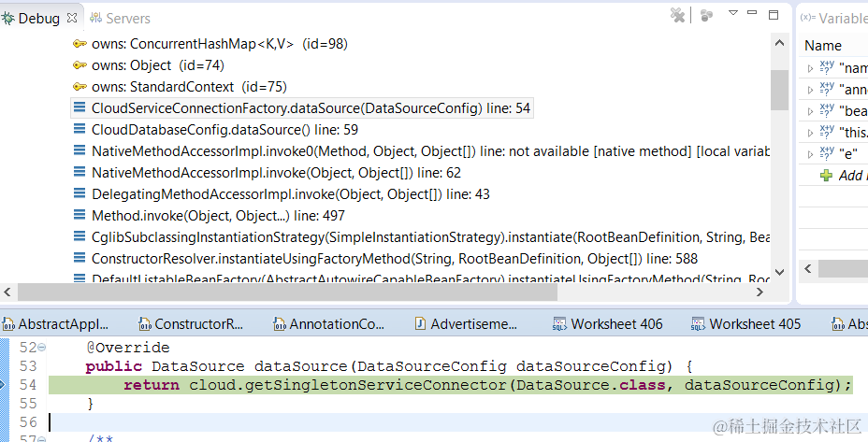Screen dimensions: 868x442
Task: Expand the "ann" expression row
Action: 810,90
